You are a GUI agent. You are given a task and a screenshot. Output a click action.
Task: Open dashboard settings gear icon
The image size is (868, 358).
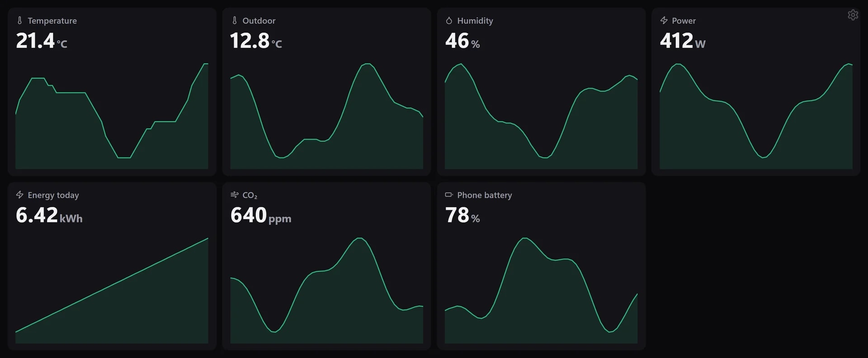click(x=853, y=15)
